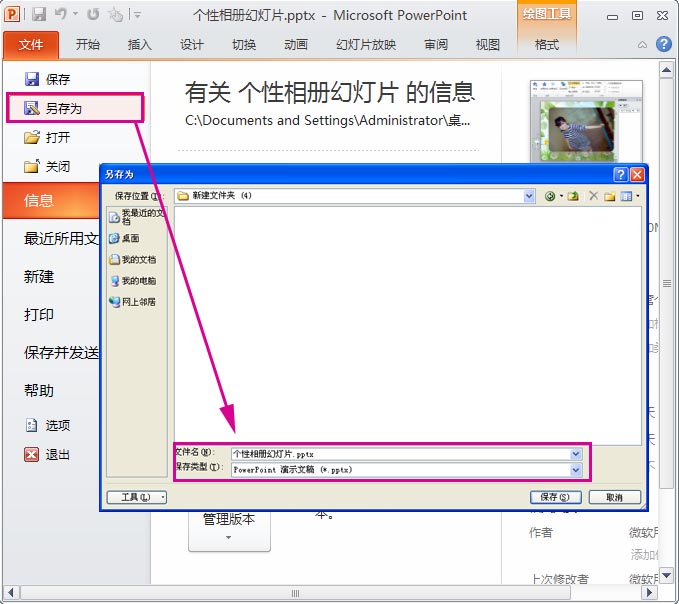Switch to the 审阅 ribbon tab

click(x=436, y=45)
